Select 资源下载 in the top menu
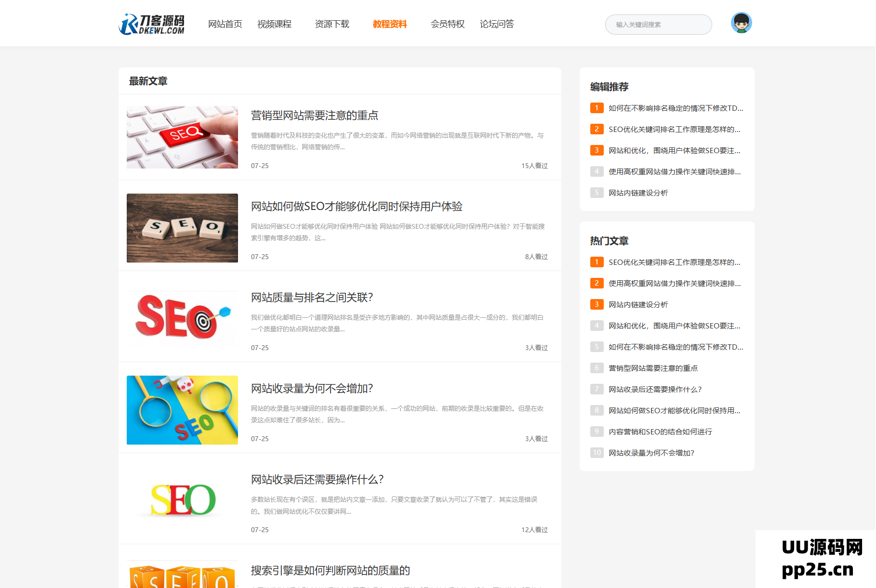 coord(332,24)
